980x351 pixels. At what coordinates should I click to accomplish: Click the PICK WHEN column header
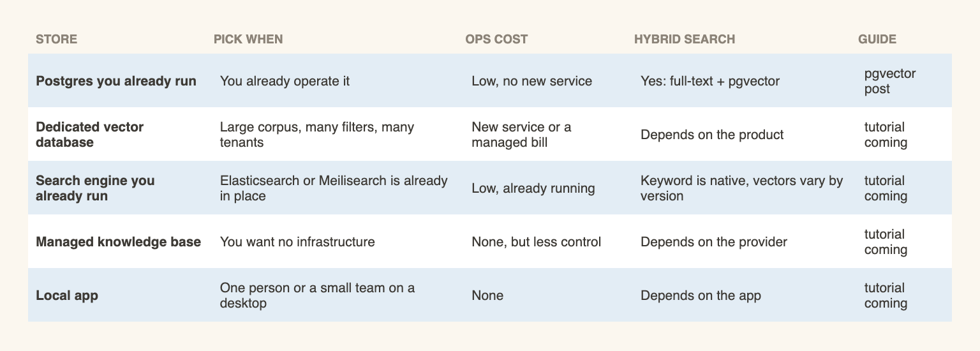248,40
